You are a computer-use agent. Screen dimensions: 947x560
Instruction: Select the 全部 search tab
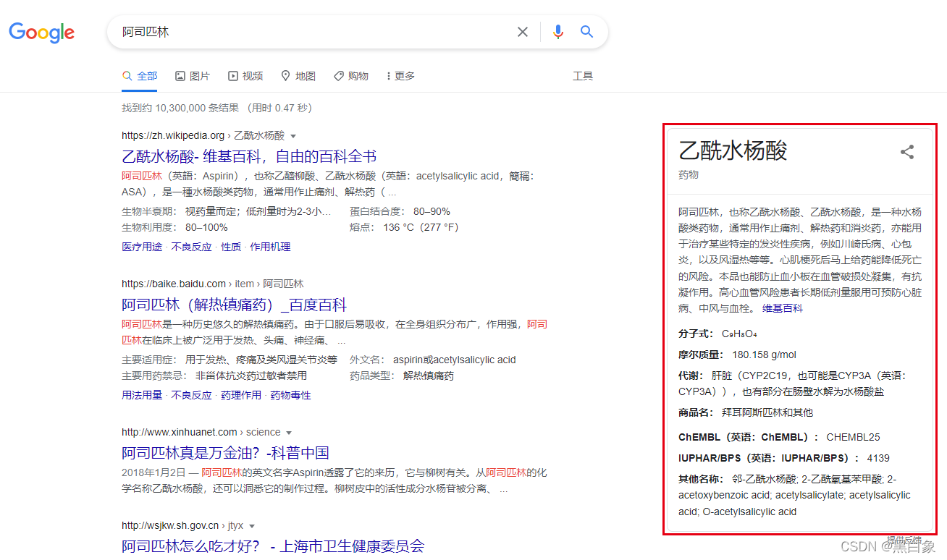pyautogui.click(x=140, y=76)
